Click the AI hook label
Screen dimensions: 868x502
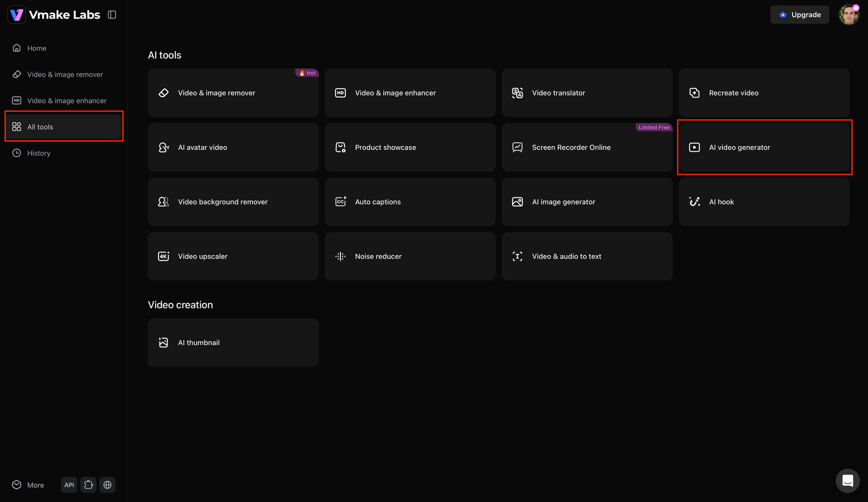721,201
